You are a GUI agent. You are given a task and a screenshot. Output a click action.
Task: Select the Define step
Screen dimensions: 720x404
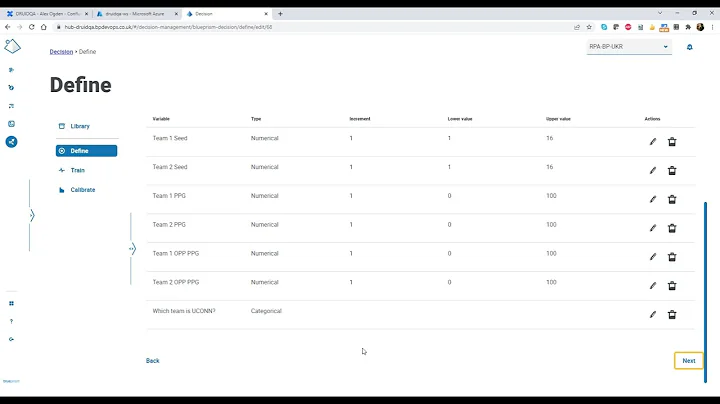coord(86,151)
